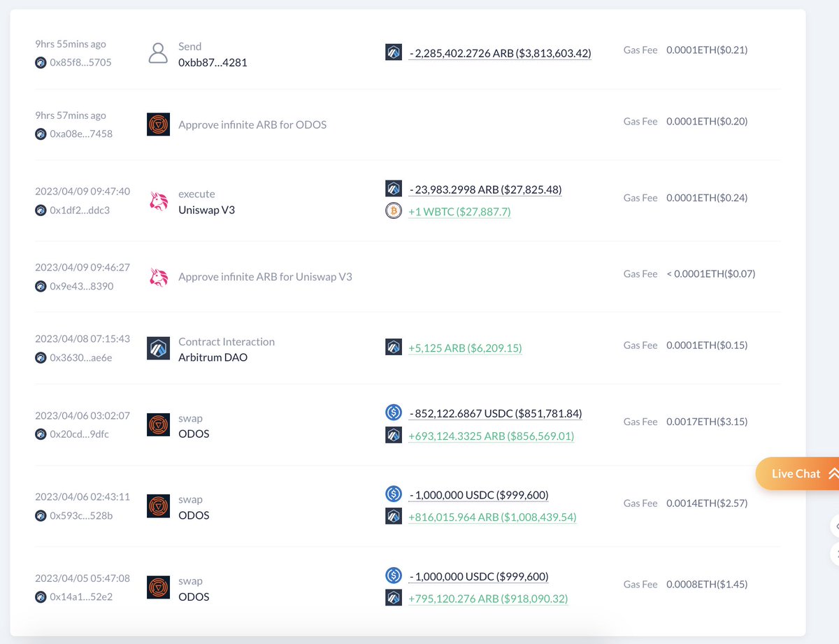The height and width of the screenshot is (644, 839).
Task: Click the circular icon at the right screen edge
Action: 836,527
